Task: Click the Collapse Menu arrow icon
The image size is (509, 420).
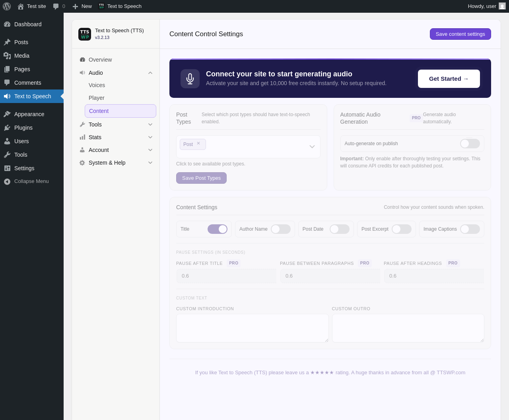Action: (x=7, y=181)
